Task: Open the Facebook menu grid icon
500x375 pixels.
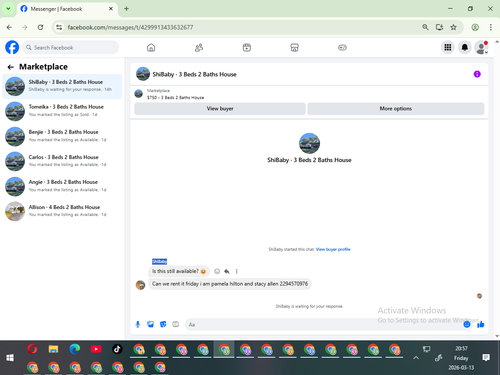Action: [x=448, y=47]
